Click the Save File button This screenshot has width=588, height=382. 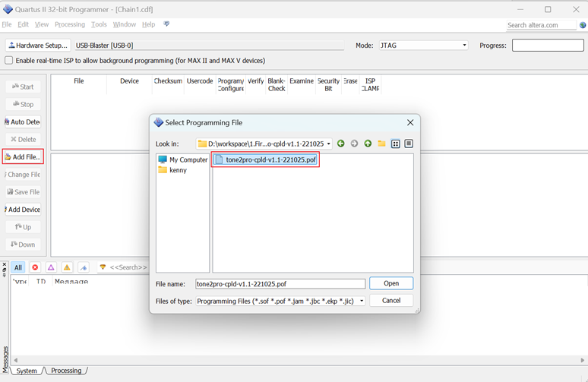click(23, 192)
